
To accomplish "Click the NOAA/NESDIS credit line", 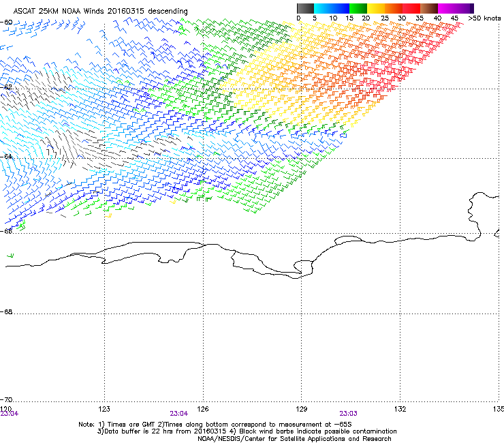I will (x=294, y=438).
